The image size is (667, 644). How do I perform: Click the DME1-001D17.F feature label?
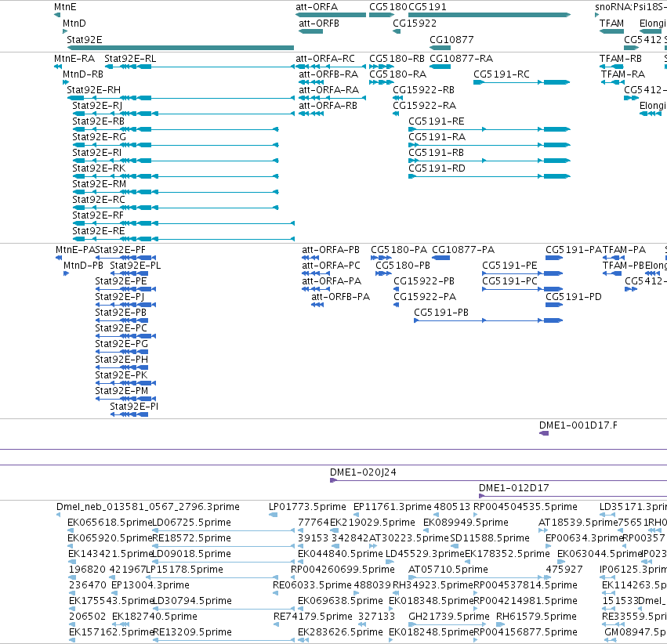(578, 425)
